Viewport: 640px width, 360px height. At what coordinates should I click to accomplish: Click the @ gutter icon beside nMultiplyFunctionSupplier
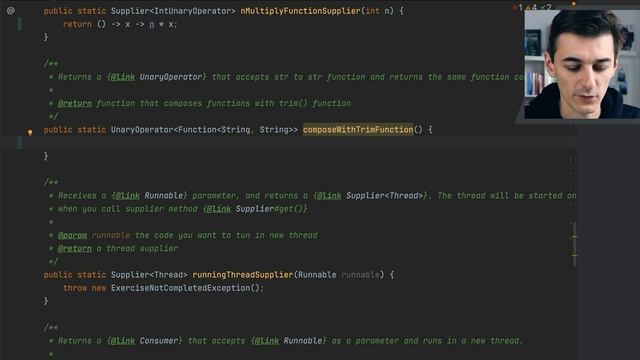11,11
